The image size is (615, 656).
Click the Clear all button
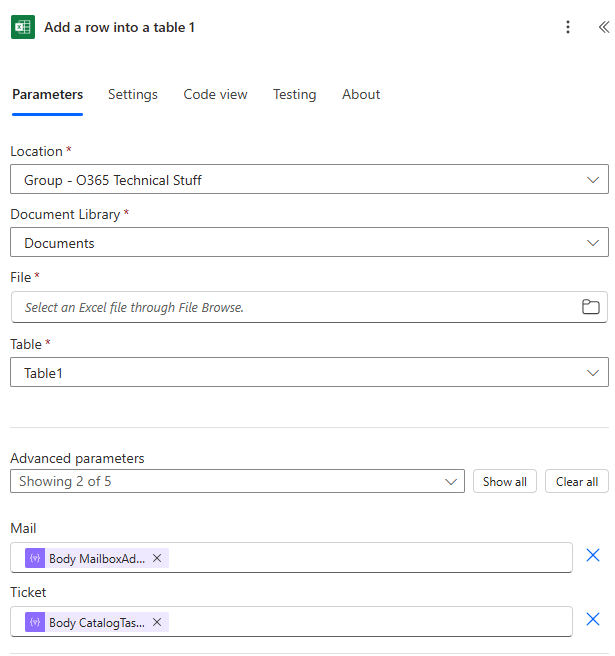click(577, 482)
